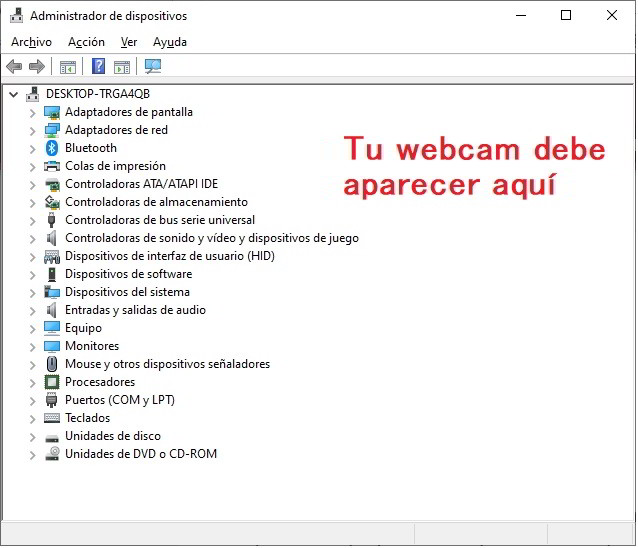This screenshot has width=638, height=548.
Task: Click the Back arrow toolbar icon
Action: click(x=14, y=67)
